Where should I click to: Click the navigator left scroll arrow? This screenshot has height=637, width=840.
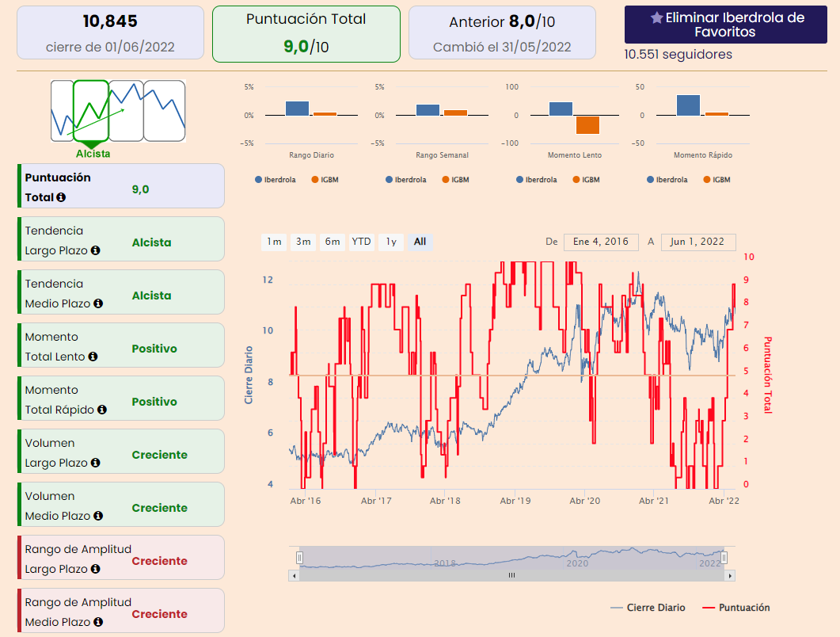pos(294,575)
